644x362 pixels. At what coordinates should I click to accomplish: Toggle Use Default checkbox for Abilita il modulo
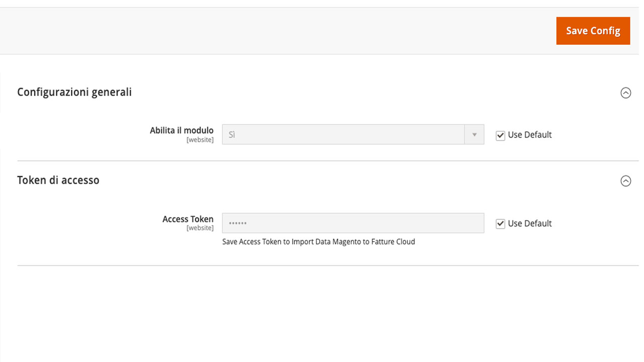[x=500, y=135]
